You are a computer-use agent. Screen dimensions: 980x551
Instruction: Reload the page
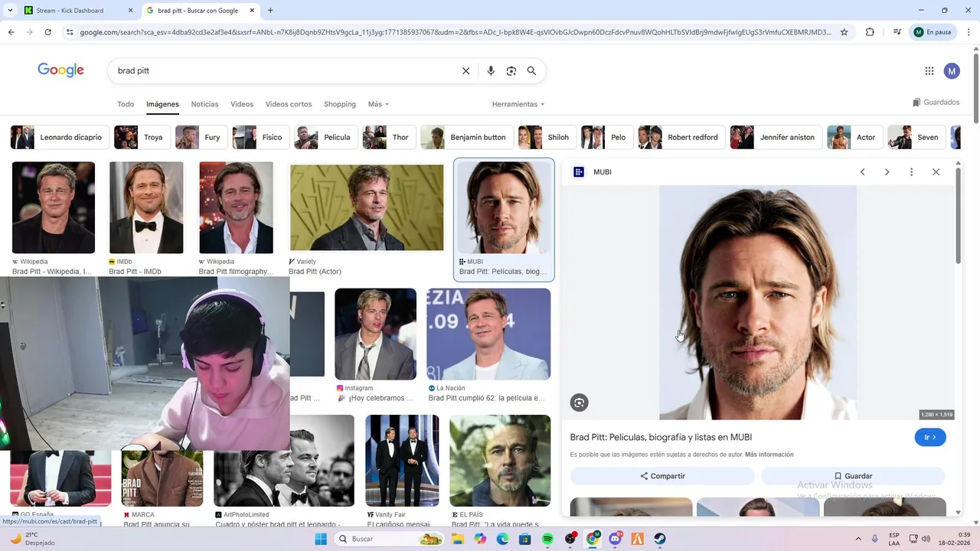point(47,32)
